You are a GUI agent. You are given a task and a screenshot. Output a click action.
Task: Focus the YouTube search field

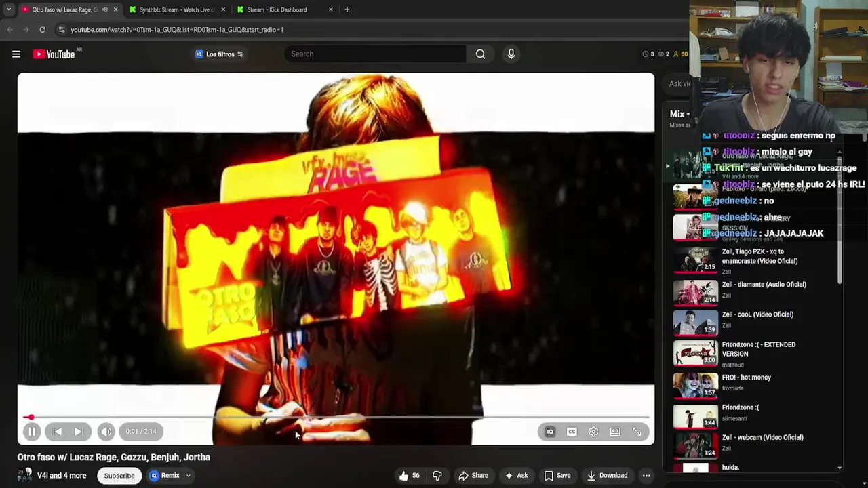375,54
